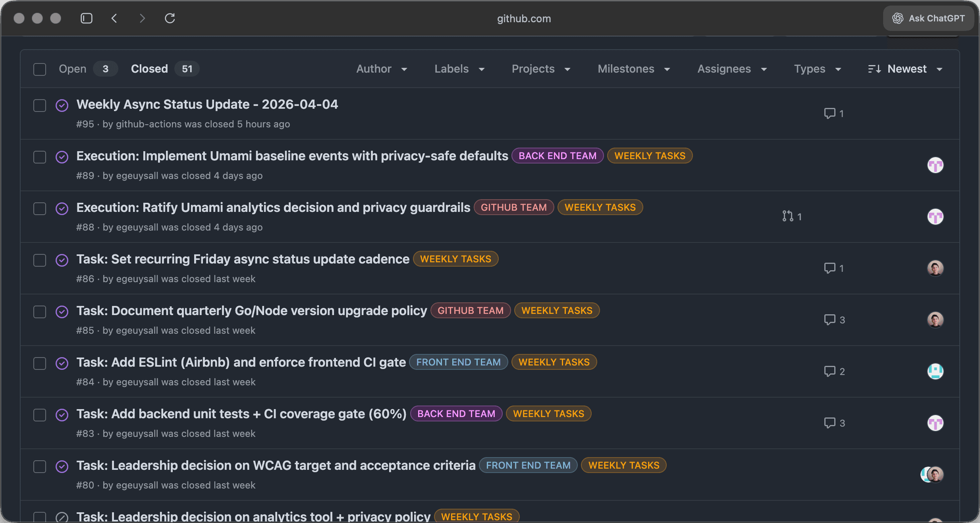
Task: Click the closed issue status icon on issue #95
Action: (62, 106)
